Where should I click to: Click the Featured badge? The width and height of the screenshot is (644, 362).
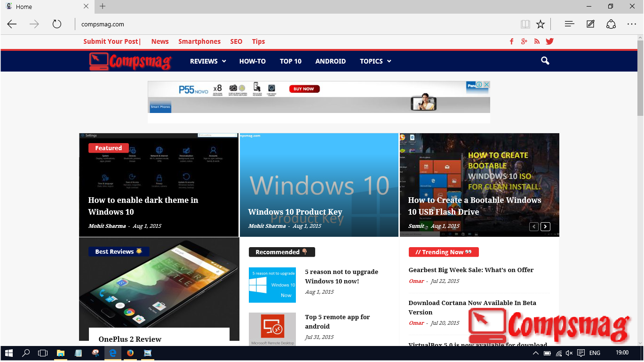(108, 148)
